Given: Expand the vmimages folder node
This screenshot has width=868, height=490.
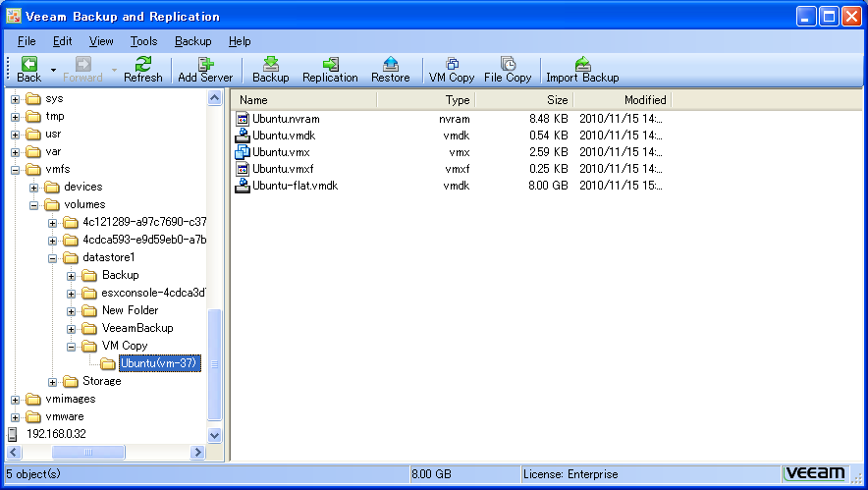Looking at the screenshot, I should 16,400.
